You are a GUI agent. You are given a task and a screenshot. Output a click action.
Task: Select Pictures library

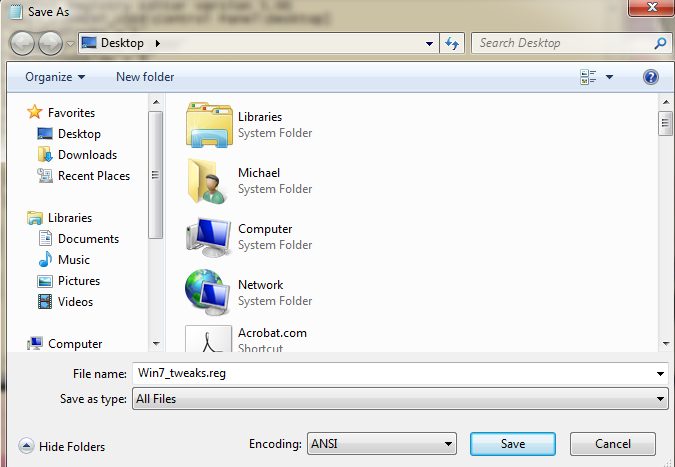point(79,281)
